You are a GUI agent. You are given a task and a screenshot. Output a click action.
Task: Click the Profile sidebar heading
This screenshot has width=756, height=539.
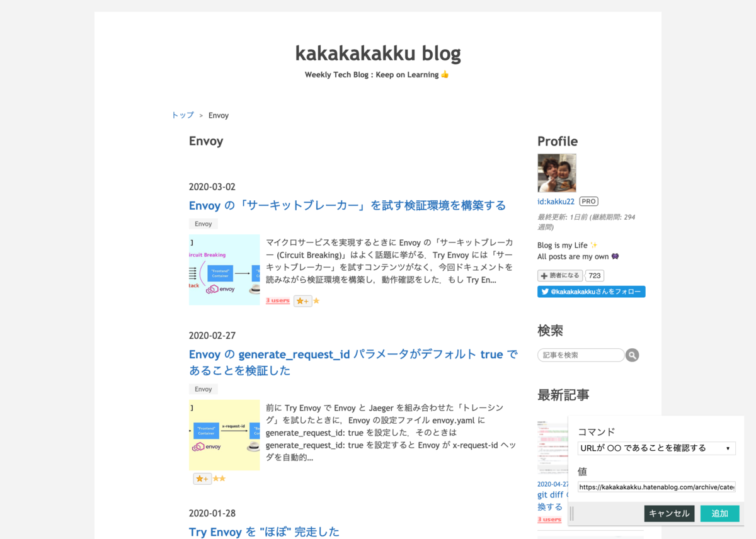(558, 141)
